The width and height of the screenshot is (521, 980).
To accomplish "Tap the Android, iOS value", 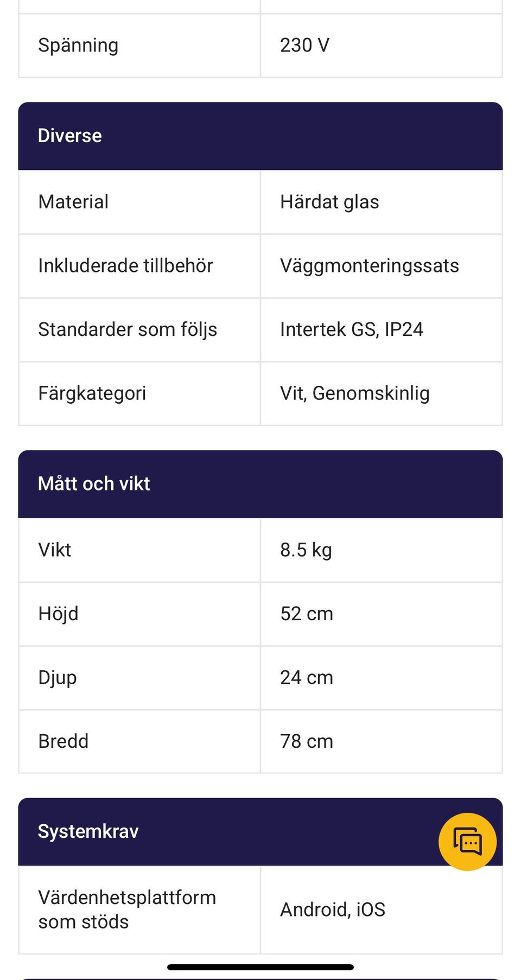I will pyautogui.click(x=333, y=909).
